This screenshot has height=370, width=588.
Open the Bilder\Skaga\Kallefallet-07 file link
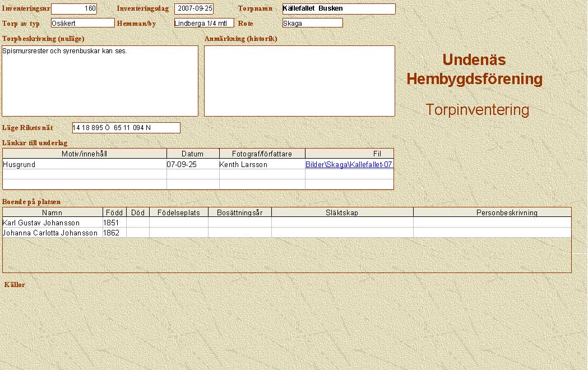coord(349,164)
